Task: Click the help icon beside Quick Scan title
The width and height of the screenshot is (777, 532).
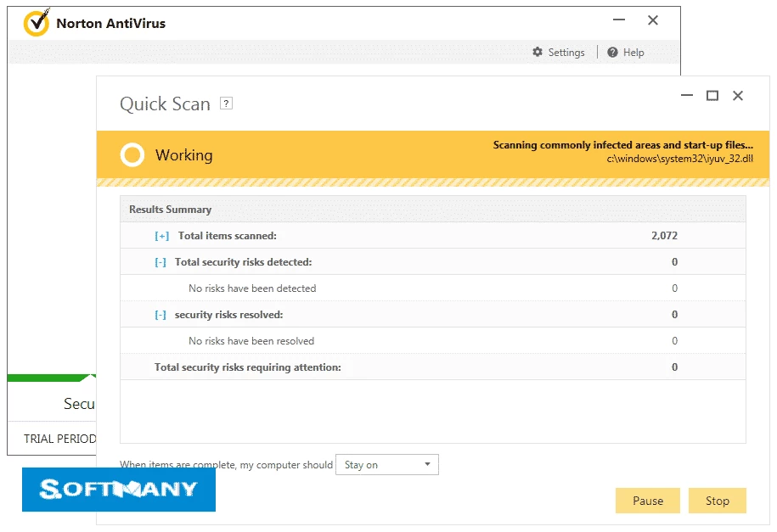Action: [226, 104]
